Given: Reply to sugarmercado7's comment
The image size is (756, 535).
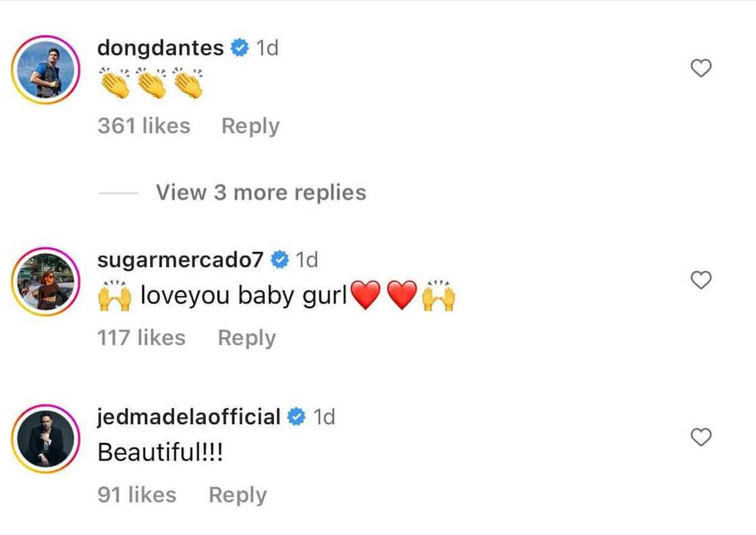Looking at the screenshot, I should pos(246,338).
